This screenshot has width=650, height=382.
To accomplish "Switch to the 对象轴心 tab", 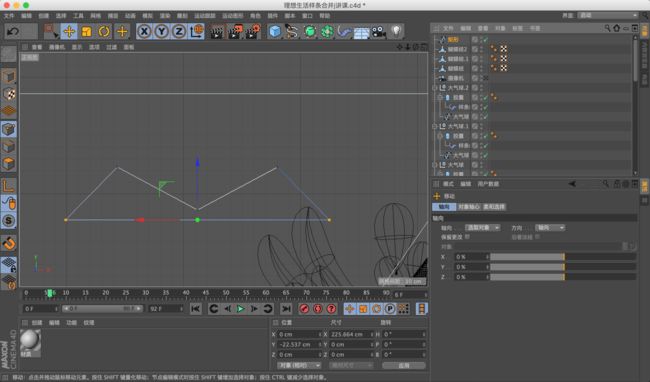I will 469,207.
